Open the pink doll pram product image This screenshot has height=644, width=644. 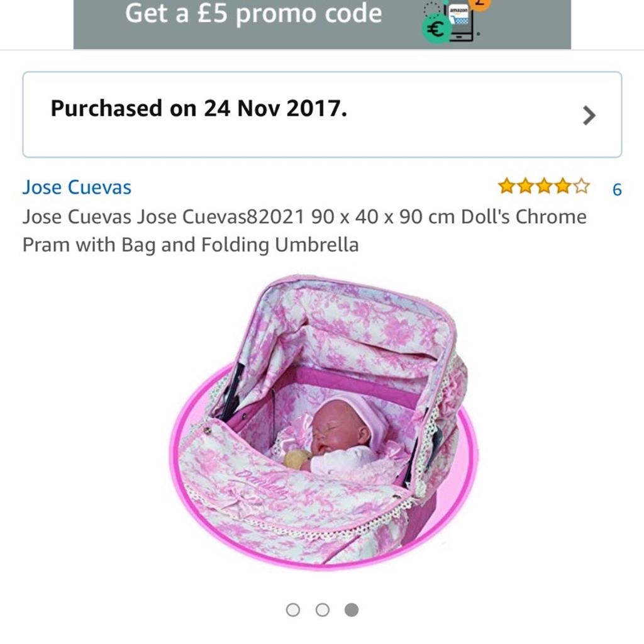[324, 423]
